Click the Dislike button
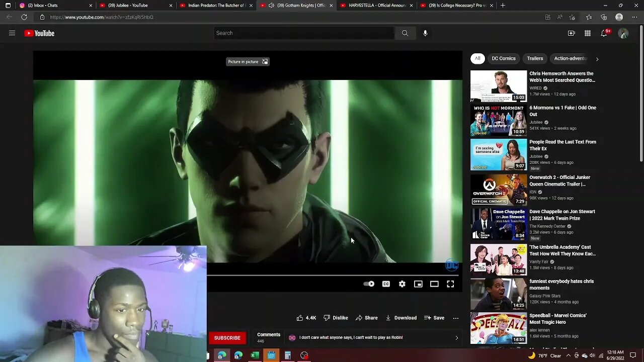This screenshot has height=362, width=644. (336, 318)
